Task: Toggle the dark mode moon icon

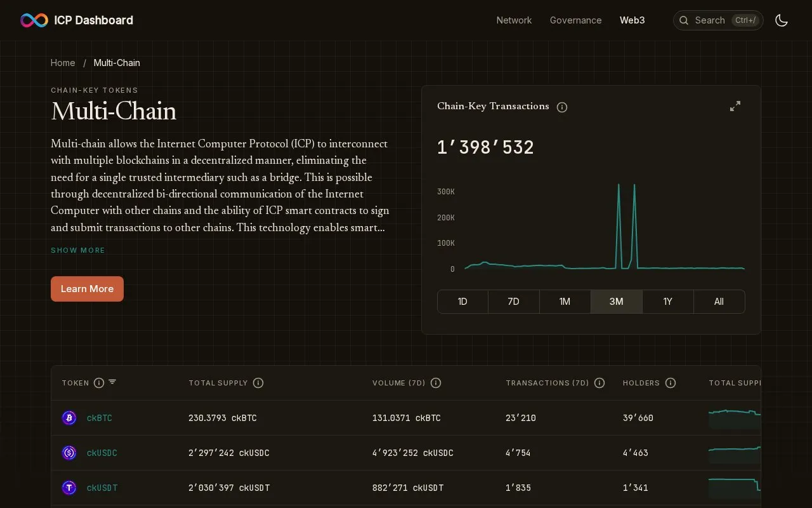Action: tap(782, 20)
